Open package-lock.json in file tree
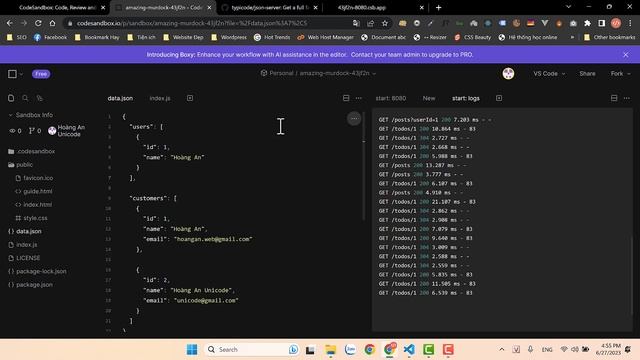 click(x=37, y=271)
